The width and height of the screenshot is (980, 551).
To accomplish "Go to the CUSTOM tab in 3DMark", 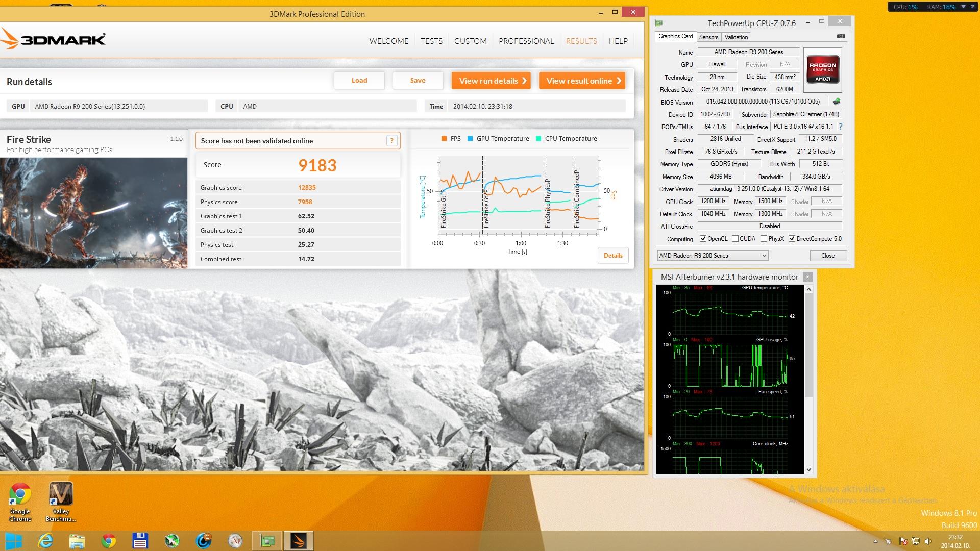I will click(470, 41).
